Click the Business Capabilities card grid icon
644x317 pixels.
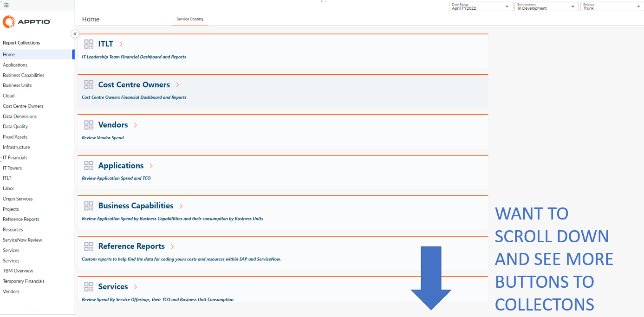(89, 206)
